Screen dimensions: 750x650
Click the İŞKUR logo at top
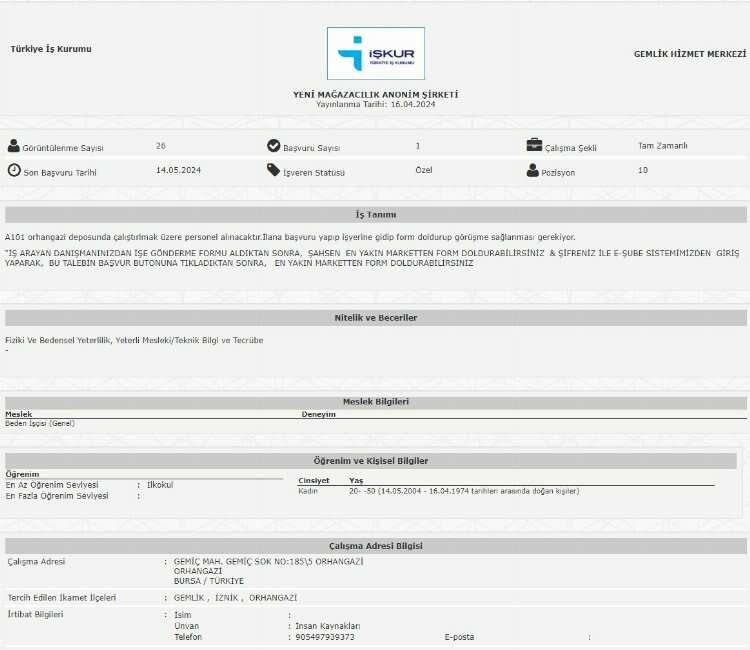click(375, 53)
